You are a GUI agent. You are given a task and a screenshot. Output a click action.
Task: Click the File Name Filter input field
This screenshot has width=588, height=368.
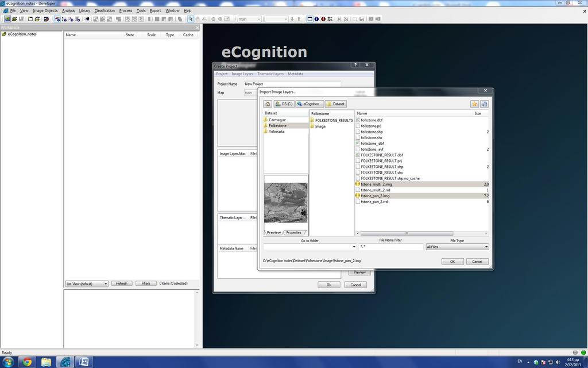tap(391, 247)
